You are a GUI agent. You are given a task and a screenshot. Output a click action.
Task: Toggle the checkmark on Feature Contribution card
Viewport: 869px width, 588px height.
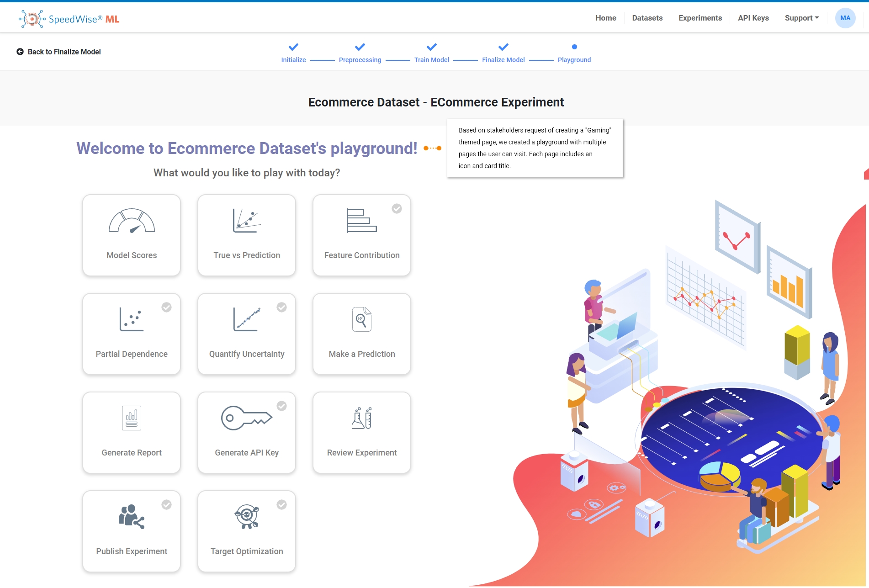pos(397,209)
